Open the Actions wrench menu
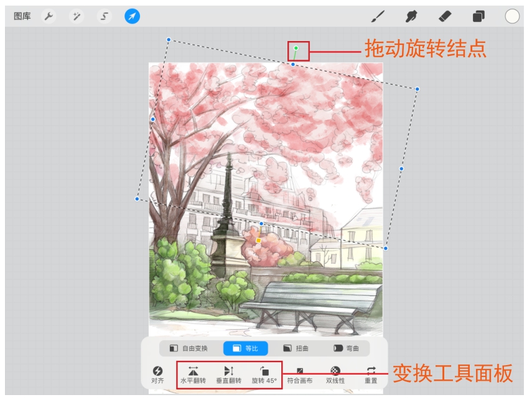 pyautogui.click(x=49, y=16)
